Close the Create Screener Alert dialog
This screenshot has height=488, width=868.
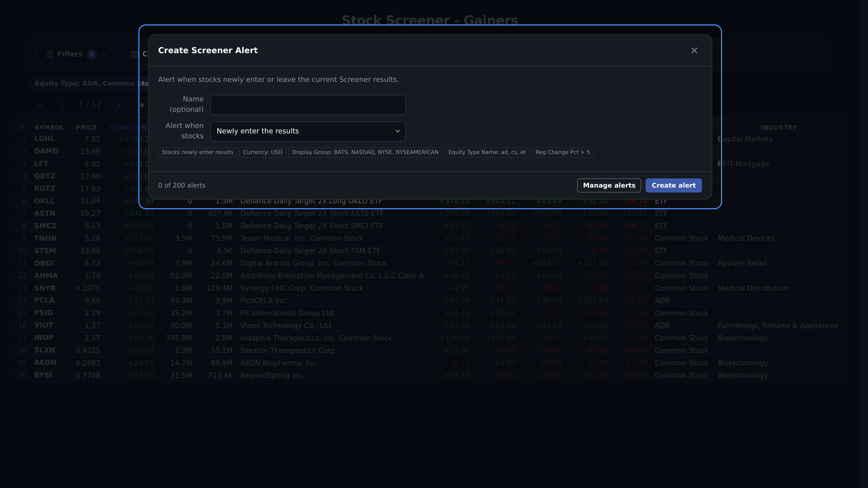[694, 50]
